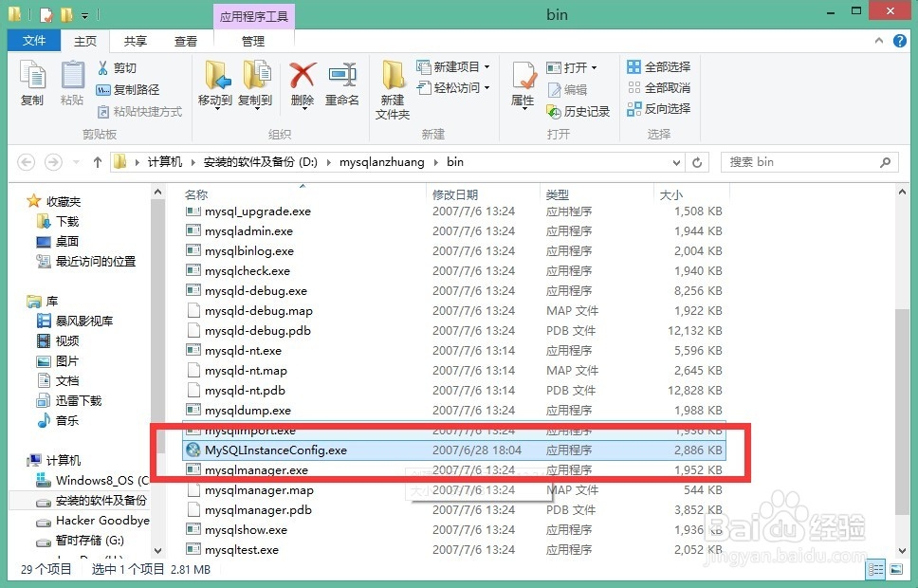The width and height of the screenshot is (918, 588).
Task: Click the Application Tools (应用程序工具) tab
Action: pyautogui.click(x=253, y=16)
